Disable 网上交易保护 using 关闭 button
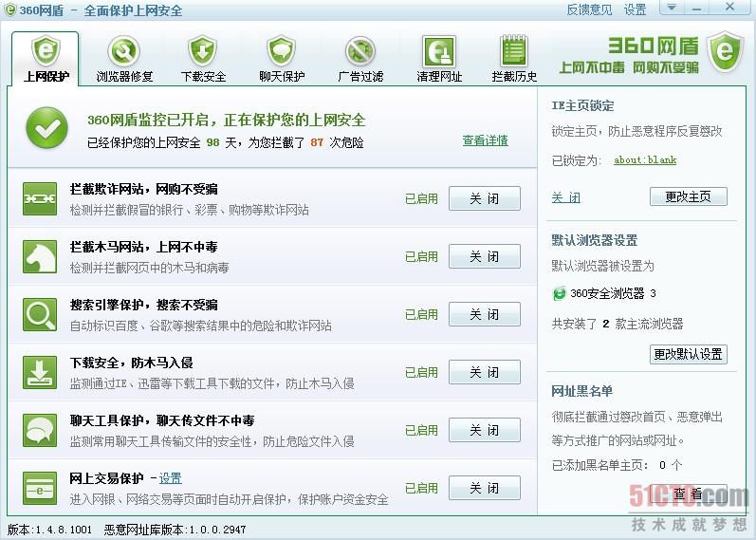 coord(485,488)
